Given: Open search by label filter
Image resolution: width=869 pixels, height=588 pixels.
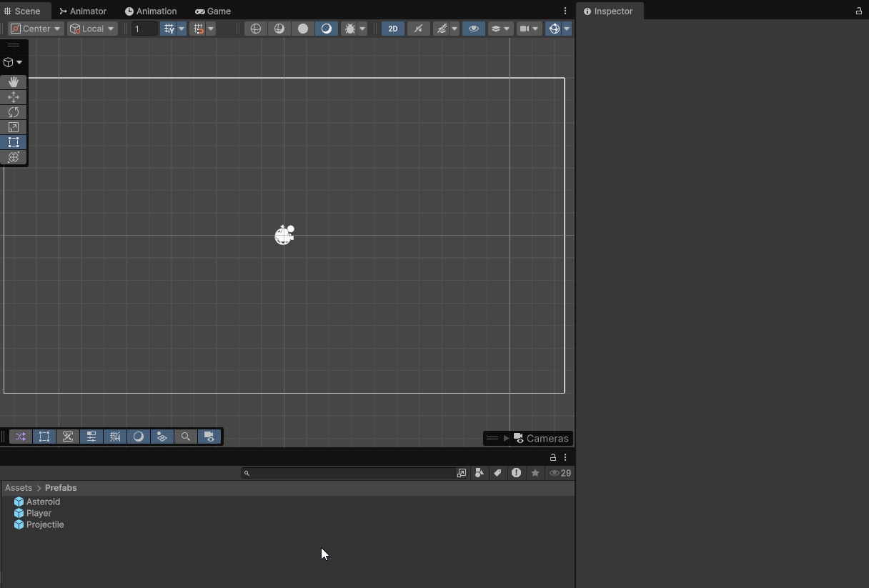Looking at the screenshot, I should [498, 473].
